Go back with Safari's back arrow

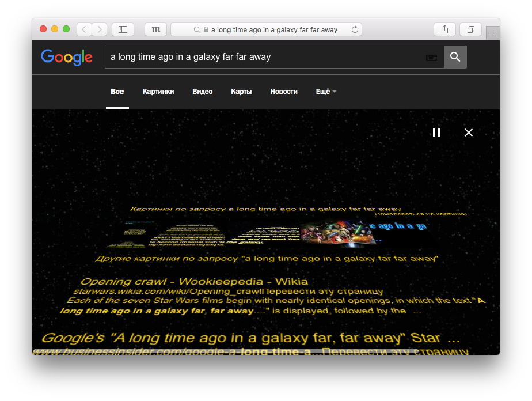coord(84,29)
